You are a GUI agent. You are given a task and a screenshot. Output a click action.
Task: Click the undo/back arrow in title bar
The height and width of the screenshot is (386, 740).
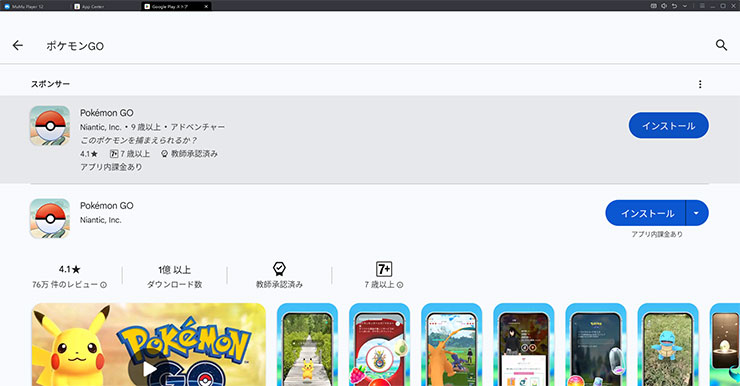(x=674, y=6)
